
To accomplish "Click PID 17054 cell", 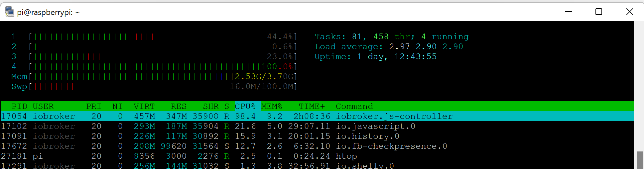I will (x=14, y=116).
